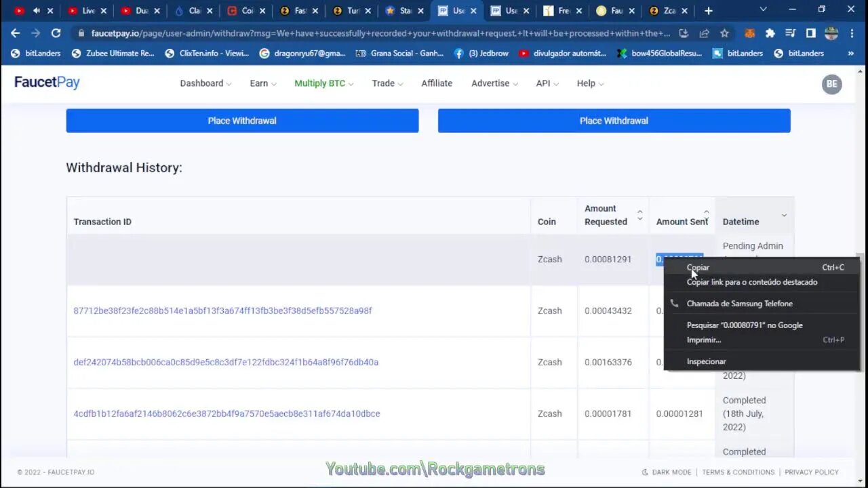This screenshot has height=488, width=868.
Task: Click the site lock icon in address bar
Action: click(x=81, y=33)
